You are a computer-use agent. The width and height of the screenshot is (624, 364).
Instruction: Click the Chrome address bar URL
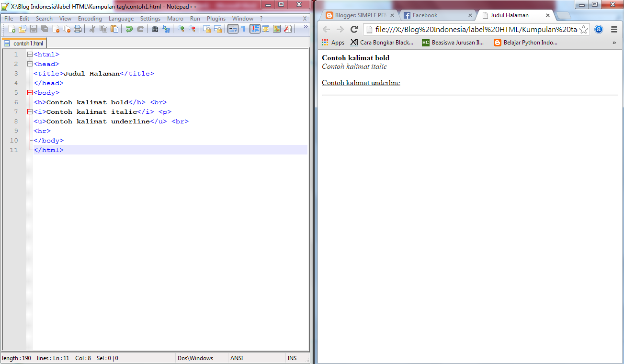point(476,30)
